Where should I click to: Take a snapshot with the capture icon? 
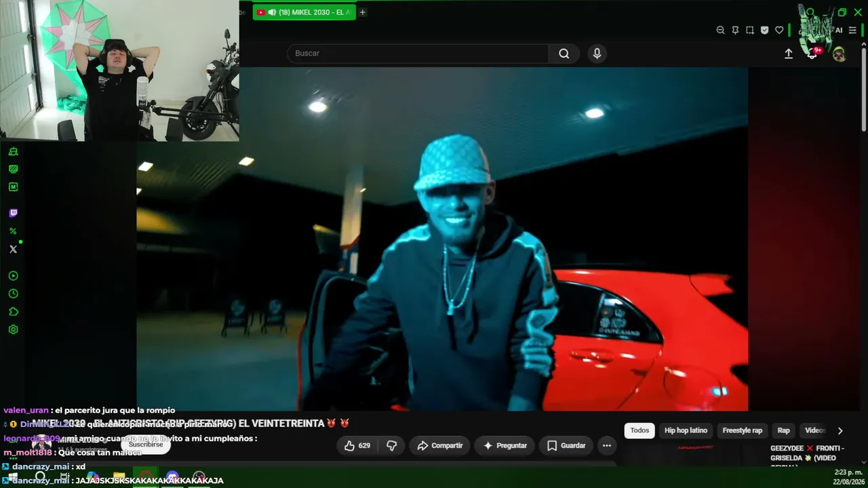(x=750, y=30)
